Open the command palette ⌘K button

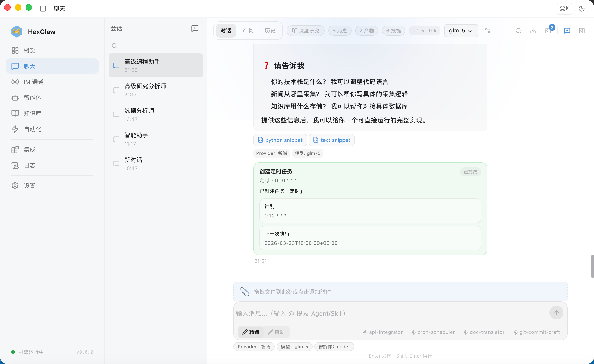[x=564, y=9]
